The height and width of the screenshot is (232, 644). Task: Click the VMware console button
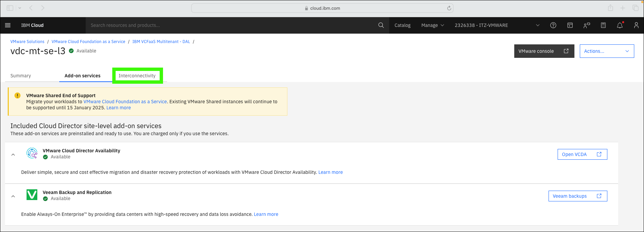point(544,51)
